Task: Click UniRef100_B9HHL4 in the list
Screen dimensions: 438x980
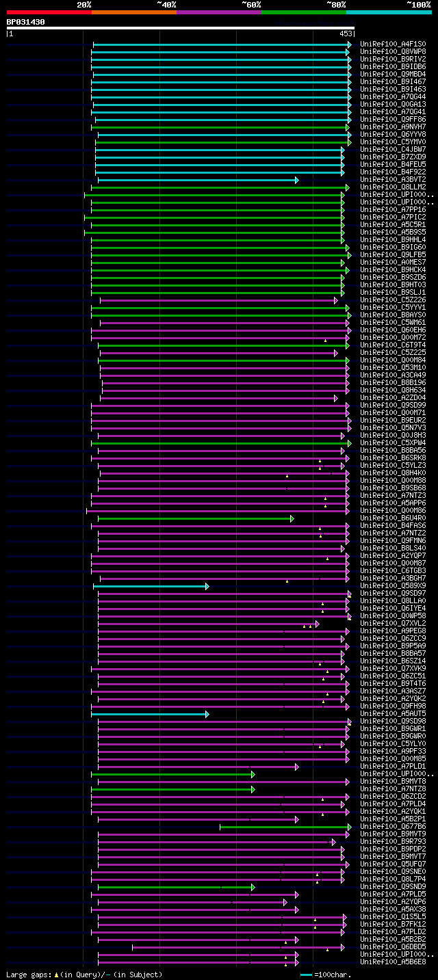Action: (393, 239)
